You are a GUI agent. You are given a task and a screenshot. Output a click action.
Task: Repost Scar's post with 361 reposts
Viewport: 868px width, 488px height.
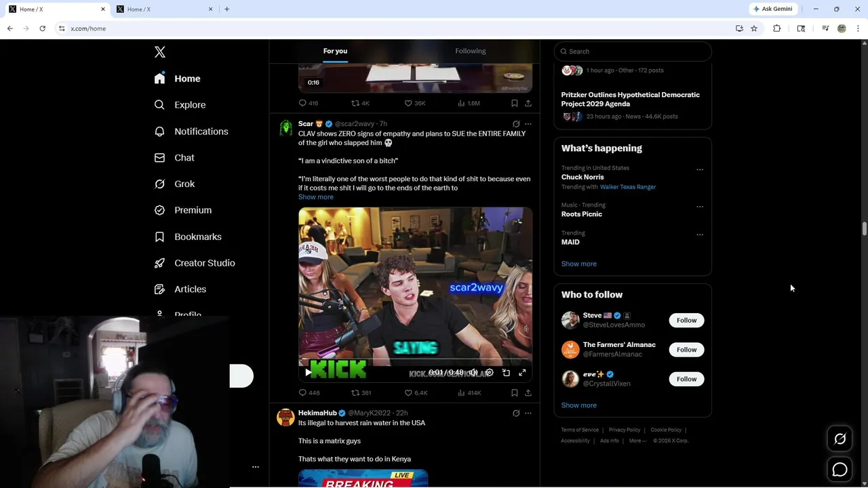pos(361,392)
